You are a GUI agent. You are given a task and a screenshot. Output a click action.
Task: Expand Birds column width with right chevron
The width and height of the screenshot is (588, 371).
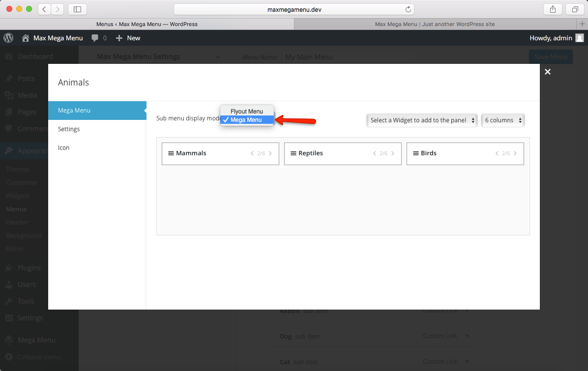click(515, 153)
